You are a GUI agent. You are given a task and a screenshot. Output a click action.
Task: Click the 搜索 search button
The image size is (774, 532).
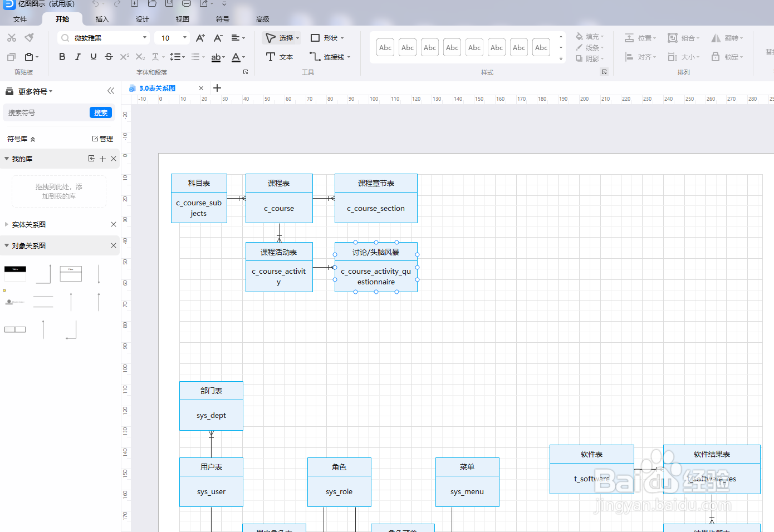(101, 112)
